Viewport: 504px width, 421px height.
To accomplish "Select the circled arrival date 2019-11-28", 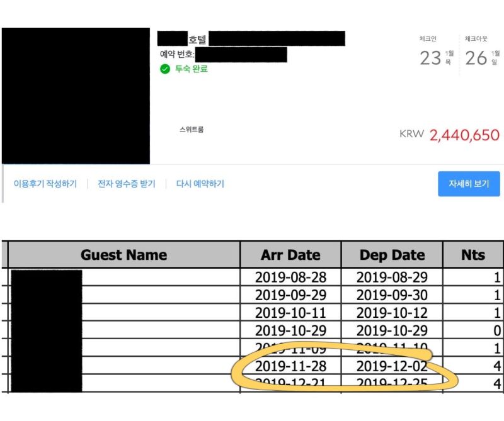I will pyautogui.click(x=290, y=366).
